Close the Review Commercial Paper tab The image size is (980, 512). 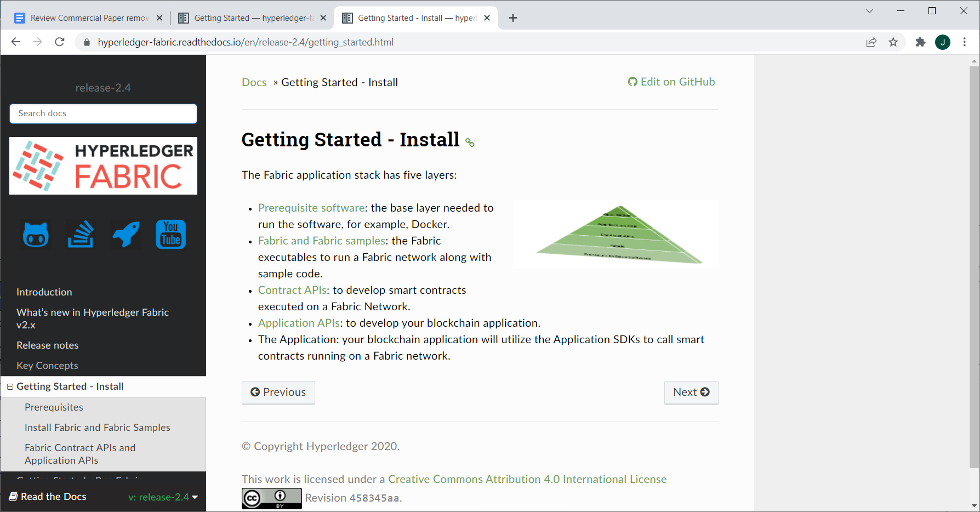point(159,18)
